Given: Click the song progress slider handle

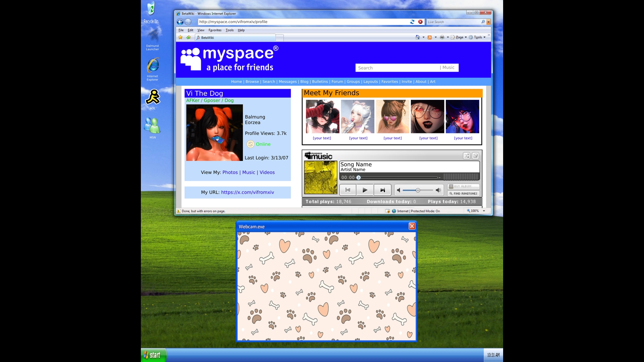Looking at the screenshot, I should (x=359, y=178).
